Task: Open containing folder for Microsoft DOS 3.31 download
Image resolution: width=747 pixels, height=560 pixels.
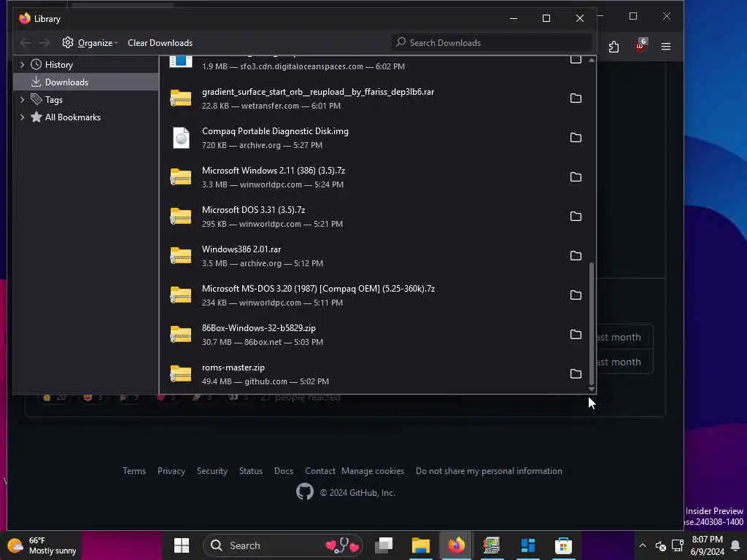Action: (576, 216)
